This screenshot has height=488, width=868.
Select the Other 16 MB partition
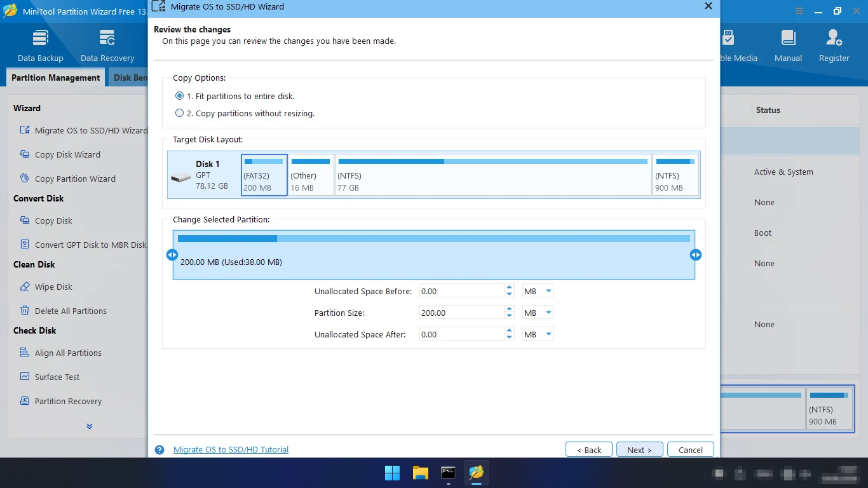311,175
